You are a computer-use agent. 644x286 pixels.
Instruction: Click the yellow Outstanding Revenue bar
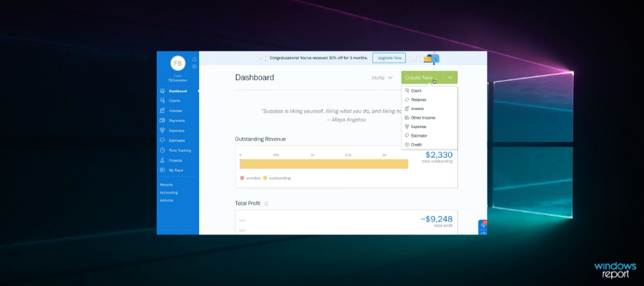click(x=324, y=164)
